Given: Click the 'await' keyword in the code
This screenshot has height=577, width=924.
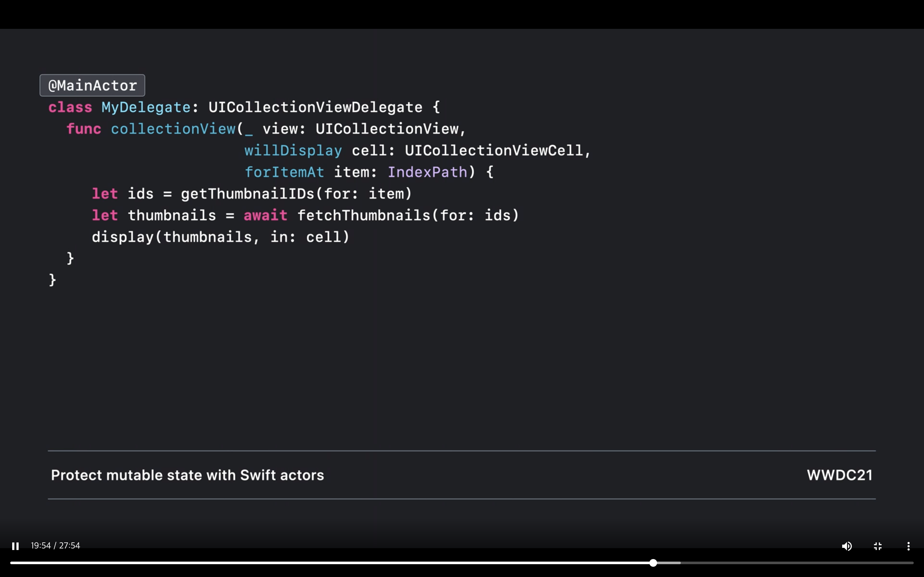Looking at the screenshot, I should (x=265, y=215).
